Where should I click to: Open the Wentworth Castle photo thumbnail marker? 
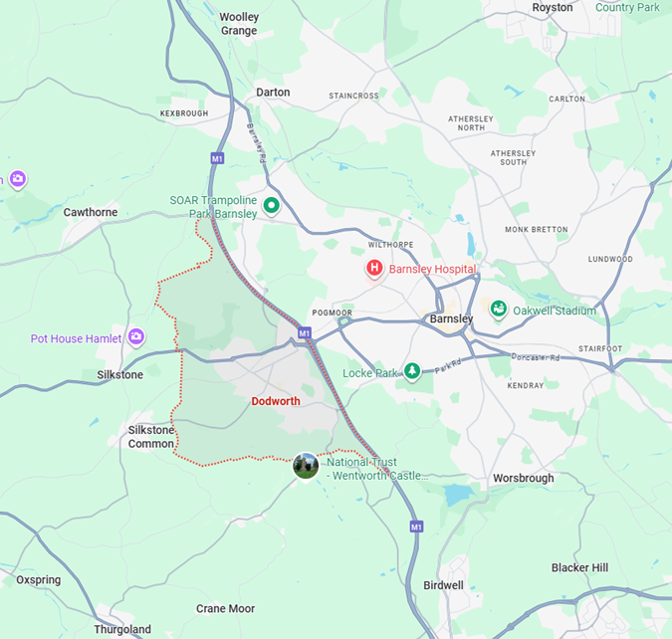(306, 466)
